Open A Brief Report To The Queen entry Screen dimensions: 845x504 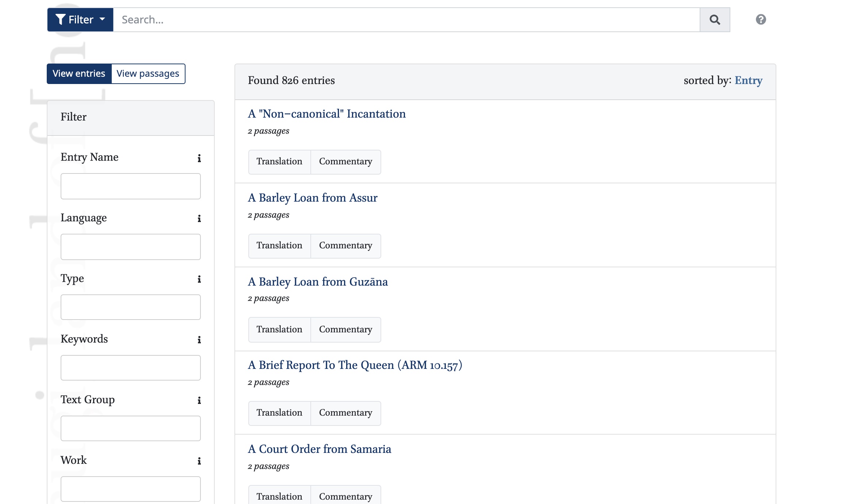pos(355,365)
